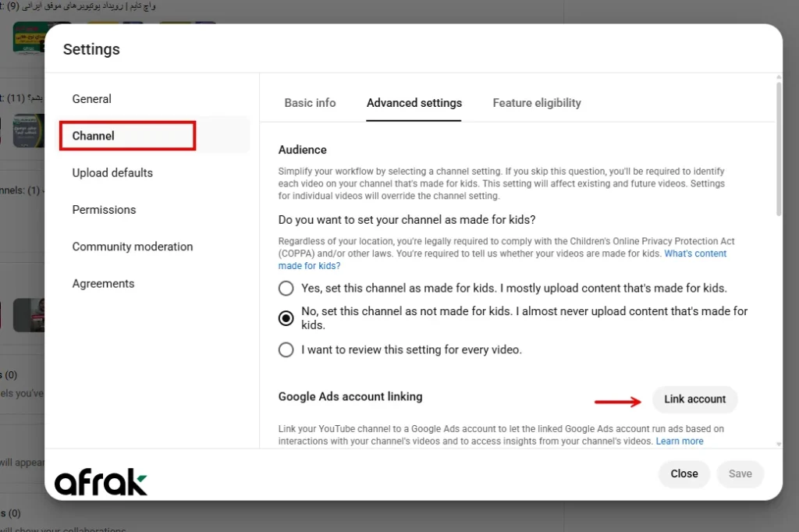Click the scrollbar down arrow

pyautogui.click(x=777, y=444)
